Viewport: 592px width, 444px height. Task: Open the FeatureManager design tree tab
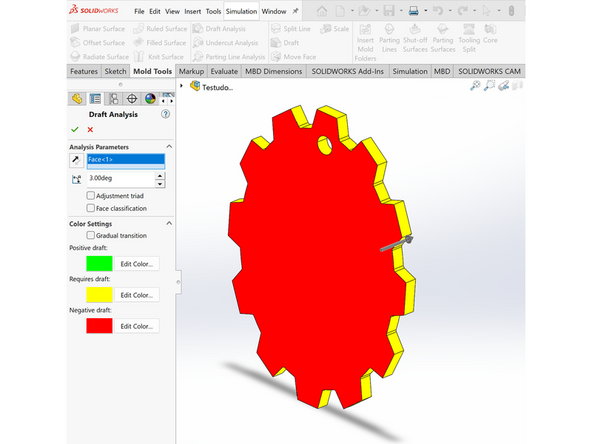coord(77,99)
